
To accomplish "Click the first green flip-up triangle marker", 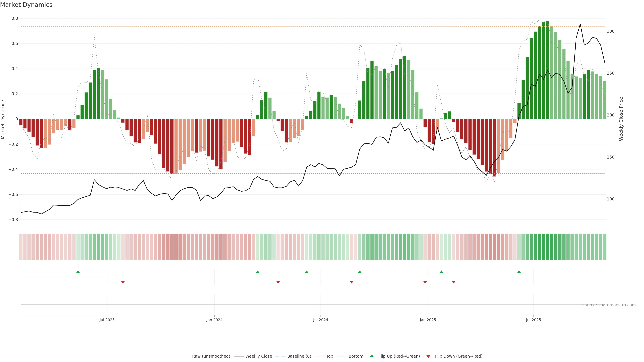I will (78, 272).
